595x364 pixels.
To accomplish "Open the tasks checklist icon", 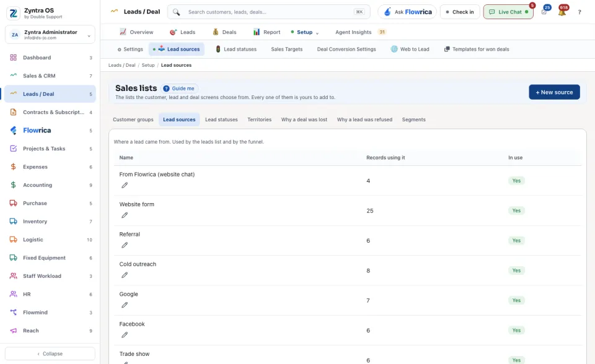I will pos(544,12).
